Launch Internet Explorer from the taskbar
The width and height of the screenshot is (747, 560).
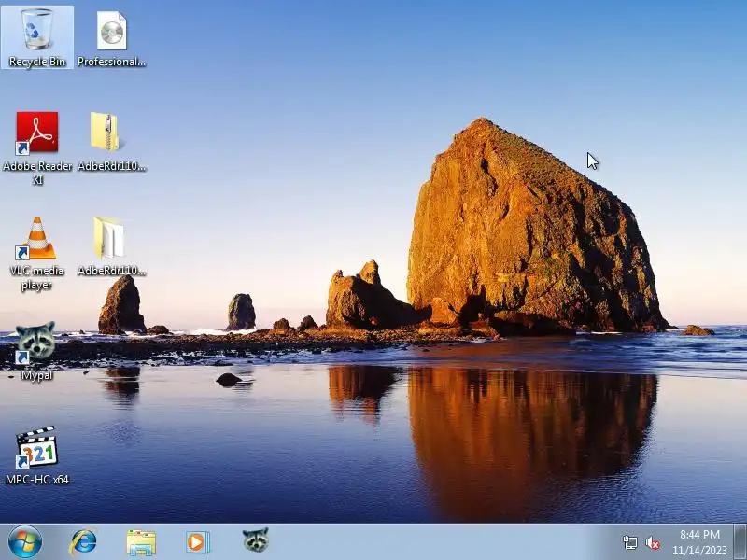[84, 542]
